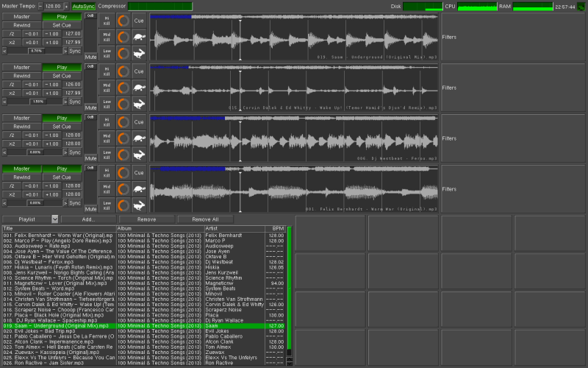
Task: Click the Mid EQ knob on Dj Westbeat deck
Action: (x=123, y=138)
